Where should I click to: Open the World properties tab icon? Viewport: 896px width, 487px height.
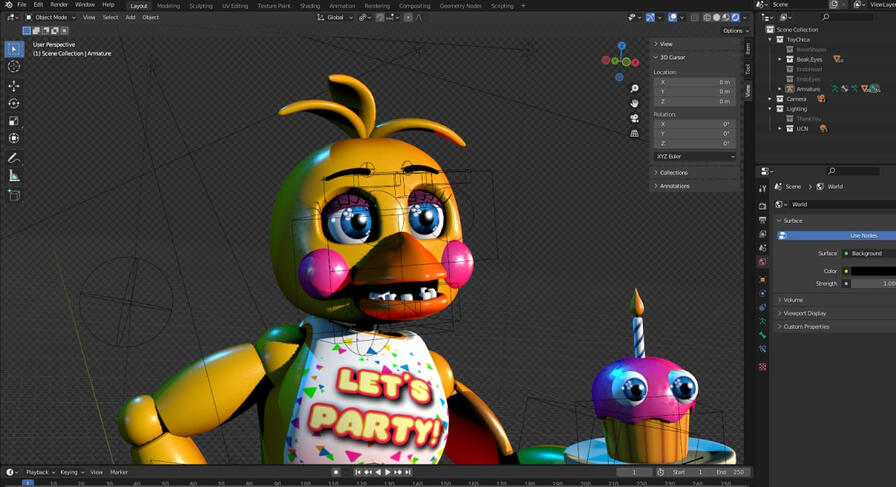click(x=762, y=262)
